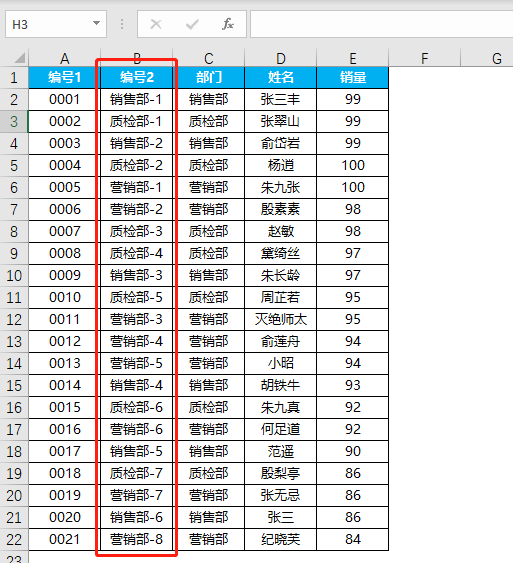Select row 3 header
513x563 pixels.
pos(14,122)
